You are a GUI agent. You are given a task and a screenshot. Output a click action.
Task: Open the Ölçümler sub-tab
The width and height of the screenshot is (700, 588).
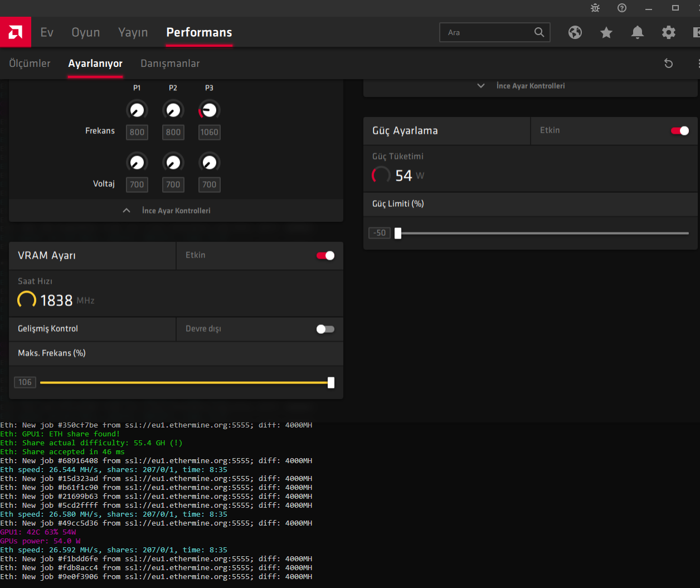point(30,64)
